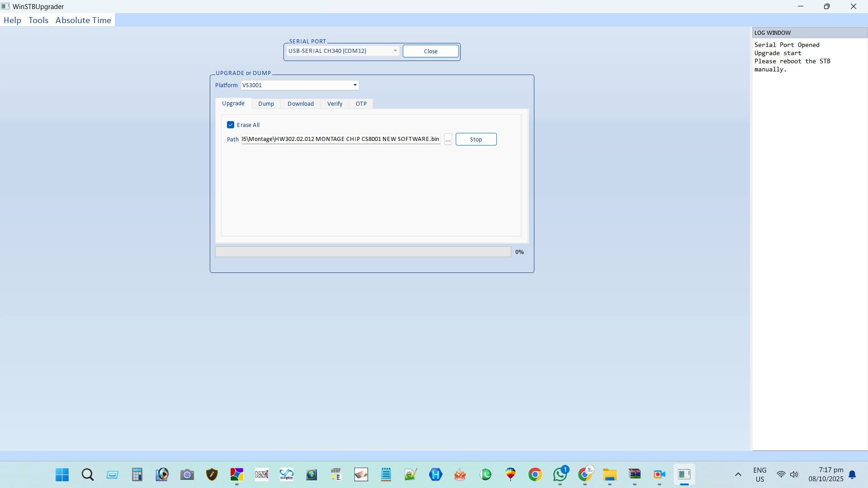Open Google Chrome from the taskbar
Viewport: 868px width, 488px height.
pos(535,475)
